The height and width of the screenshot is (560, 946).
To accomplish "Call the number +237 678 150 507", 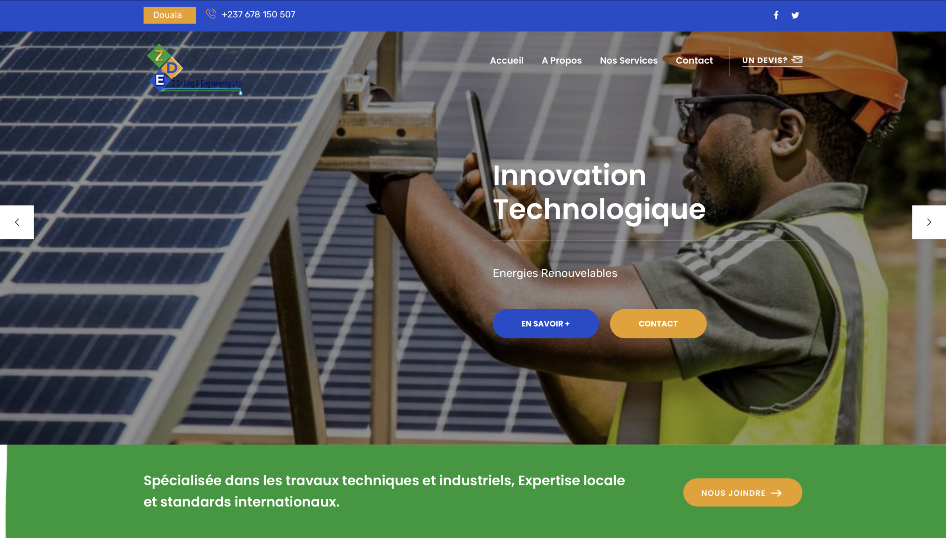I will pos(259,14).
